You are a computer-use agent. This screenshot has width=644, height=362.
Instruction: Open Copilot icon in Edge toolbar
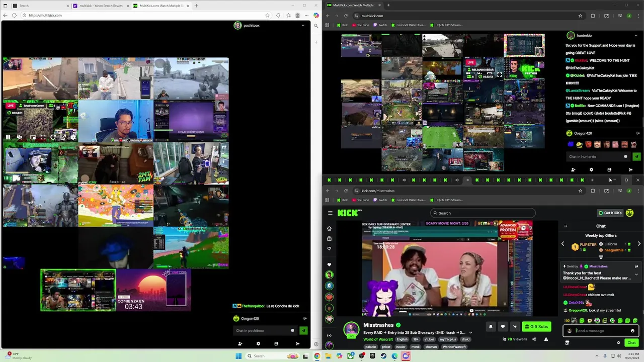point(316,15)
